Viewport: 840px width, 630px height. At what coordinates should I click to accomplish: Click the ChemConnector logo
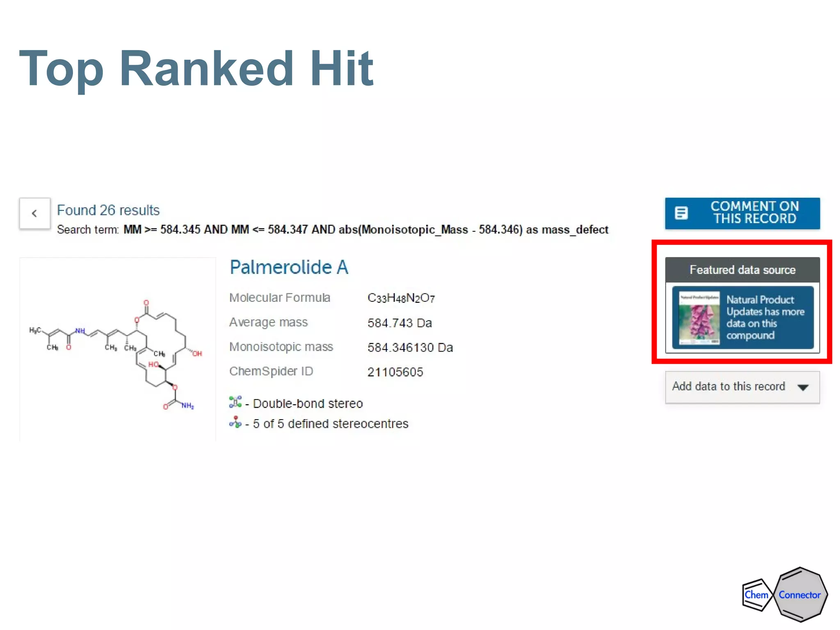(x=784, y=594)
